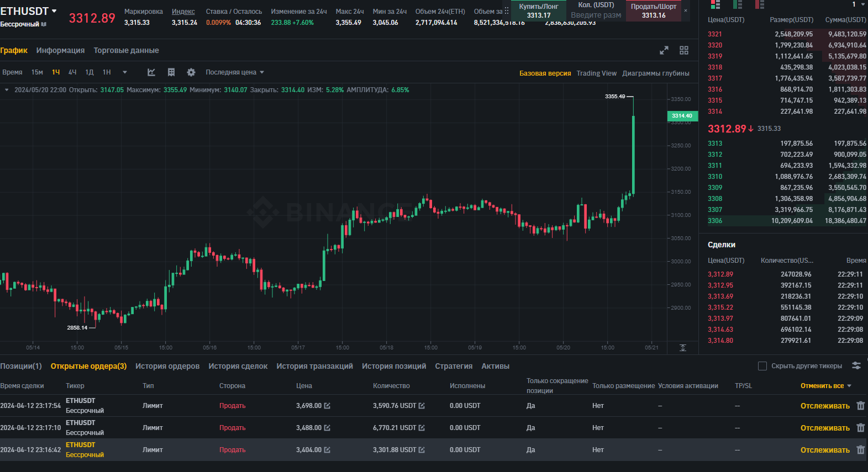This screenshot has height=472, width=868.
Task: Close the quick order floating panel
Action: 686,10
